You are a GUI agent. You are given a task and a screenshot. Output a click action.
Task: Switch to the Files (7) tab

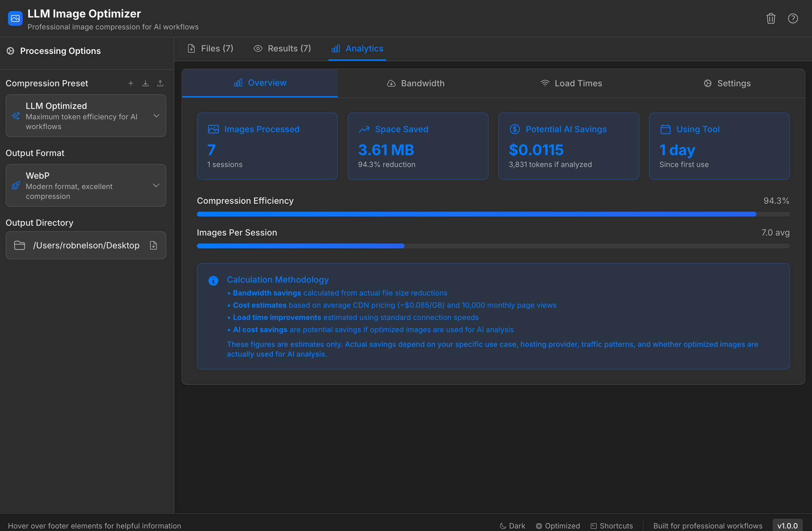[211, 49]
